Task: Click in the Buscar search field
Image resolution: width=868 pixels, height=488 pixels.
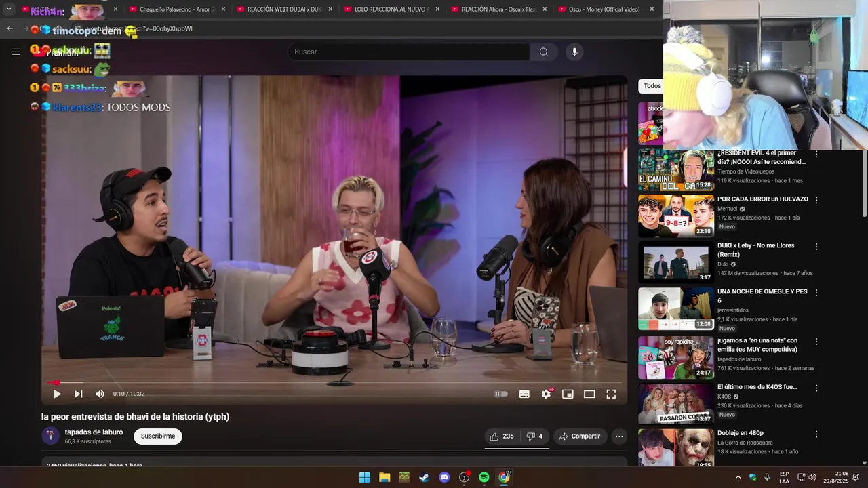Action: (409, 52)
